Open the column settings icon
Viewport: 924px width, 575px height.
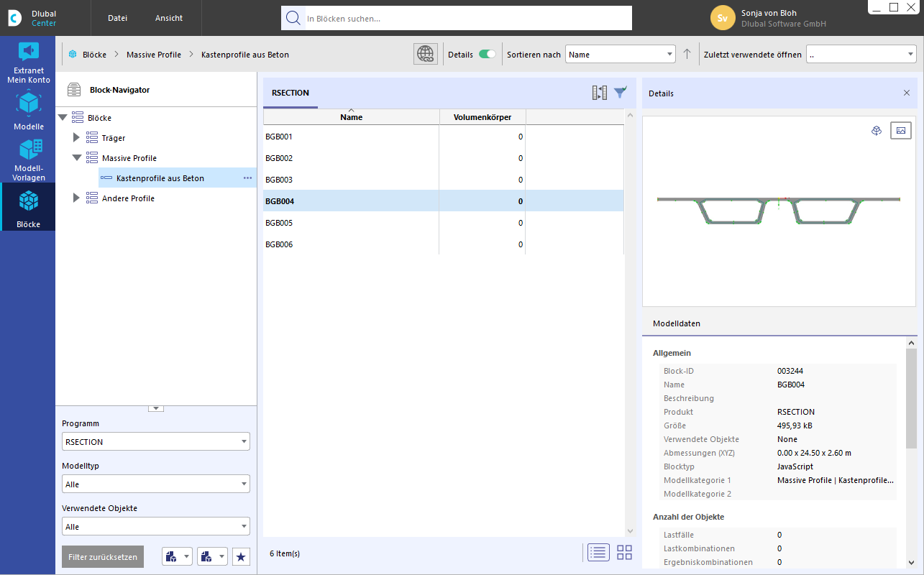[x=600, y=93]
